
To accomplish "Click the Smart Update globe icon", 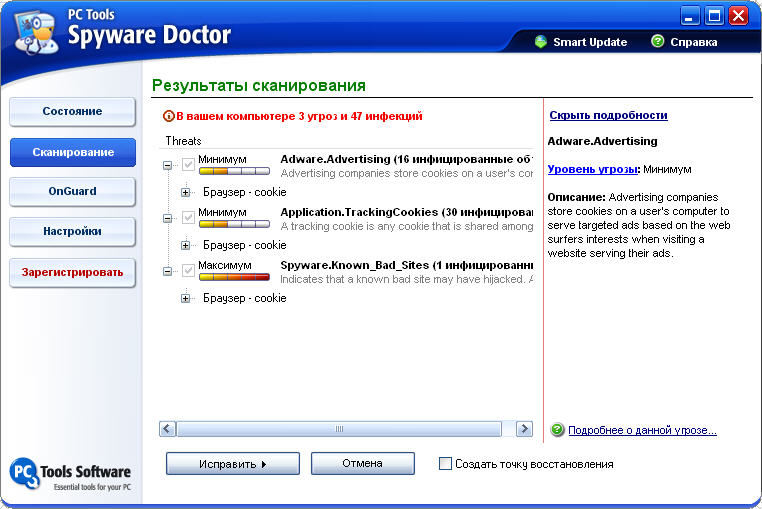I will (540, 42).
